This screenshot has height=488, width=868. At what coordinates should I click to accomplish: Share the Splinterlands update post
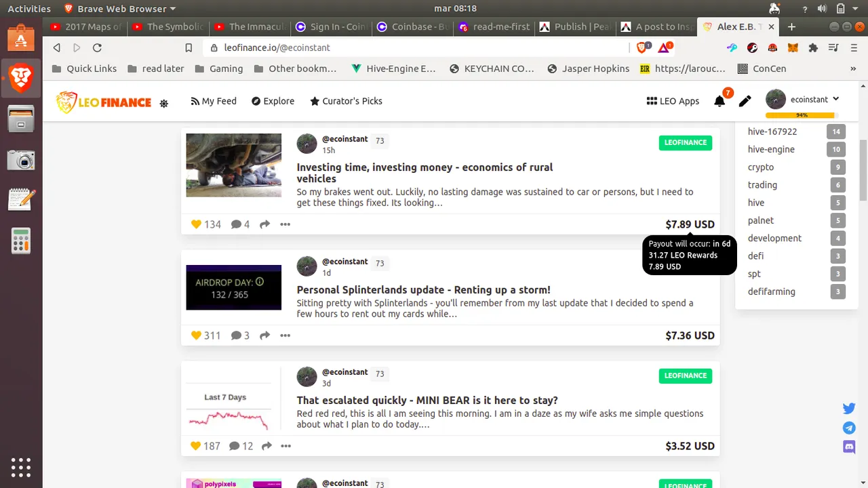pyautogui.click(x=264, y=335)
